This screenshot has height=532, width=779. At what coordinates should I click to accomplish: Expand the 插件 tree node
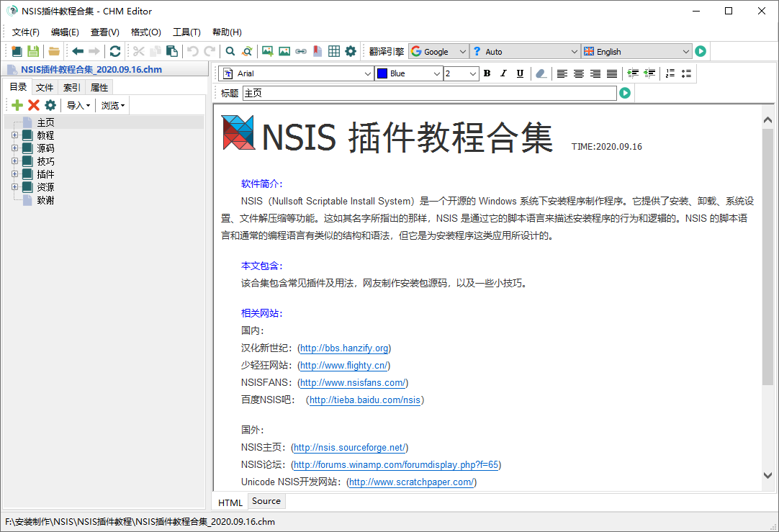(x=14, y=174)
